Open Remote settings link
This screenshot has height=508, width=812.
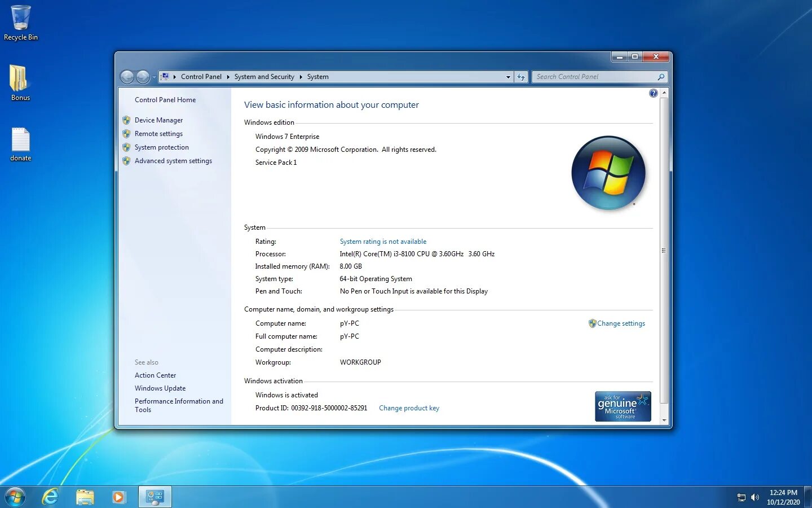point(158,134)
